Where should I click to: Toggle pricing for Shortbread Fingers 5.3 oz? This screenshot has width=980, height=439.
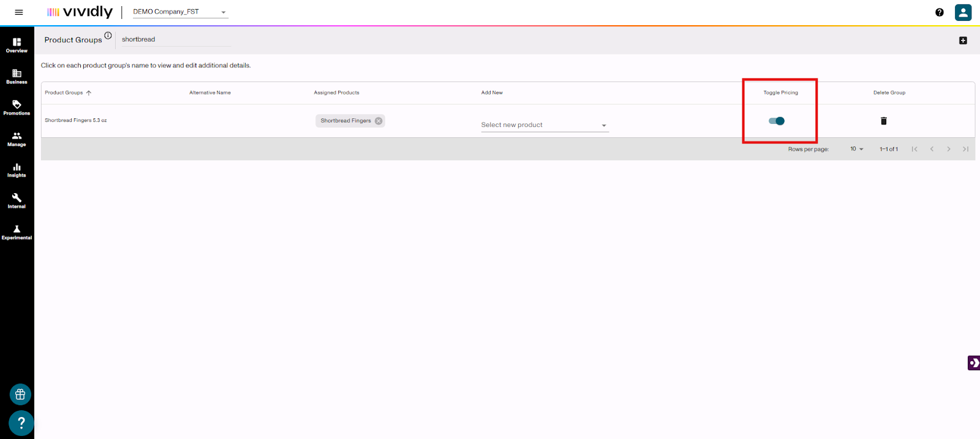point(777,121)
